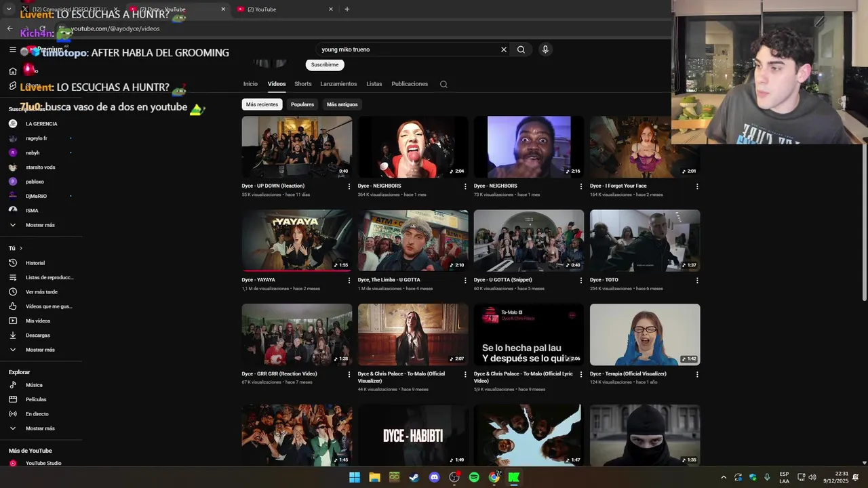Screen dimensions: 868x488
Task: Play DYCE - HABIBTI video thumbnail
Action: coord(413,435)
